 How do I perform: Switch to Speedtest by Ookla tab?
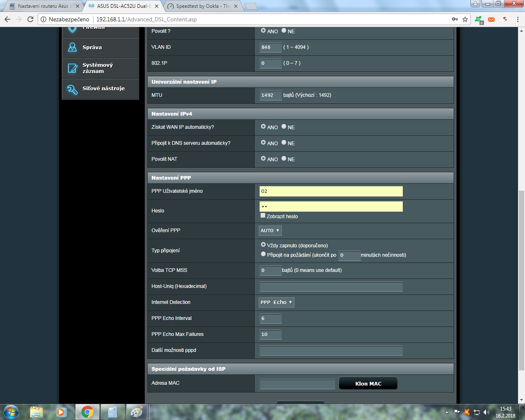tap(203, 6)
